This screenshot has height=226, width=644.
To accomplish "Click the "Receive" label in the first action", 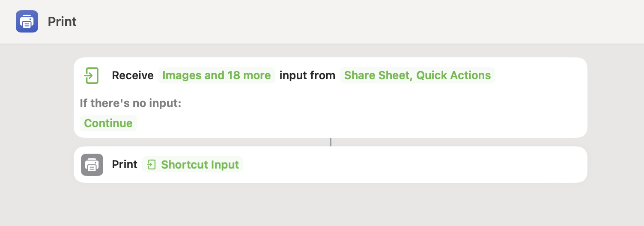I will coord(133,75).
